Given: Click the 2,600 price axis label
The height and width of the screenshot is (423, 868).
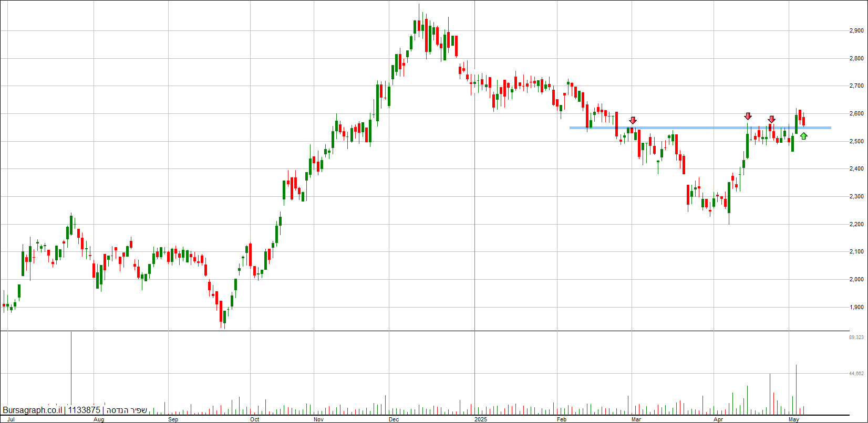Looking at the screenshot, I should click(856, 113).
